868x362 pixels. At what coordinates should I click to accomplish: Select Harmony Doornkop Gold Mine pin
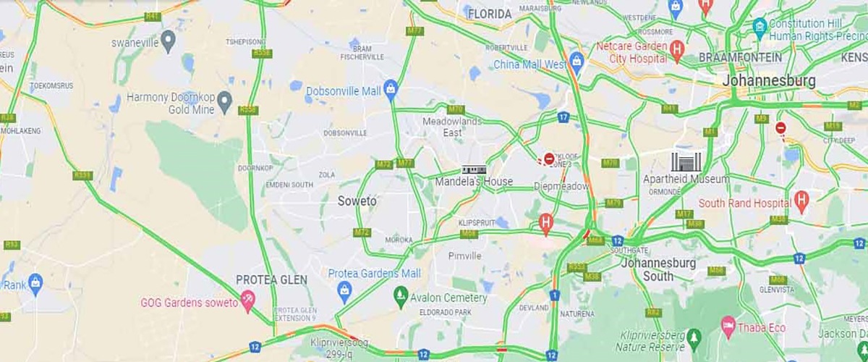(x=225, y=99)
